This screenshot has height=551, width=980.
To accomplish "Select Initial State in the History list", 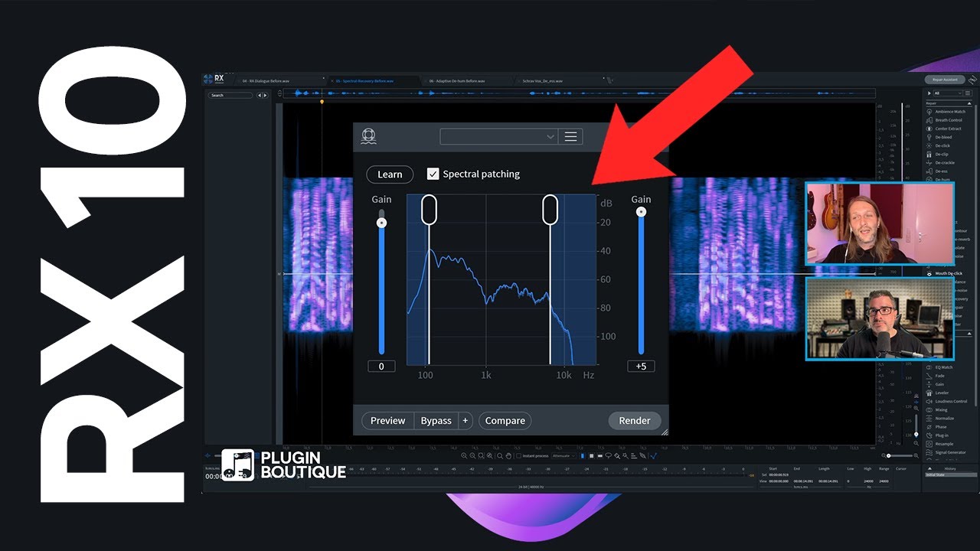I will coord(951,474).
